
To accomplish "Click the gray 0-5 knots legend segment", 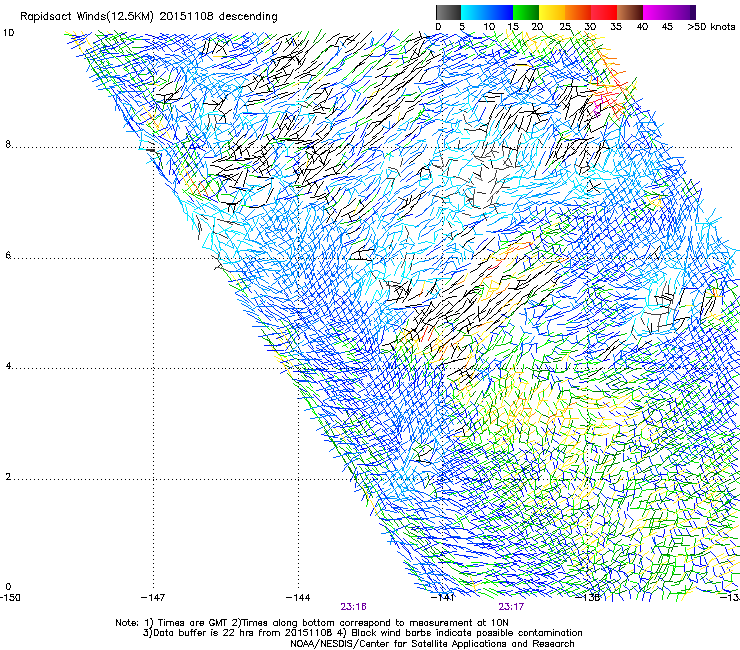I will pos(448,12).
